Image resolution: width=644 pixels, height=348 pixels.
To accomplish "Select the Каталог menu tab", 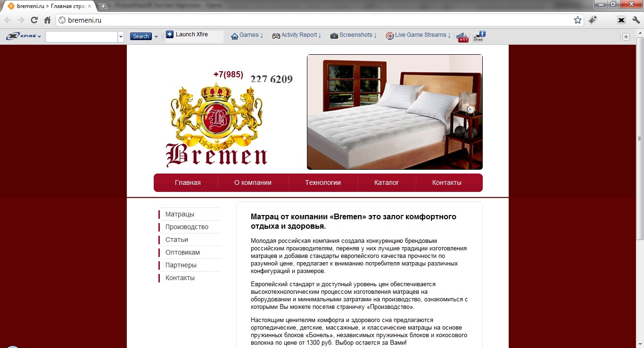I will coord(387,182).
